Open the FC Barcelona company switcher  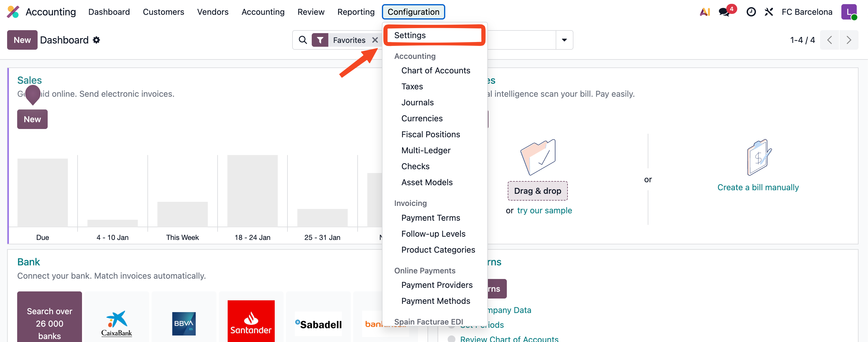point(807,12)
